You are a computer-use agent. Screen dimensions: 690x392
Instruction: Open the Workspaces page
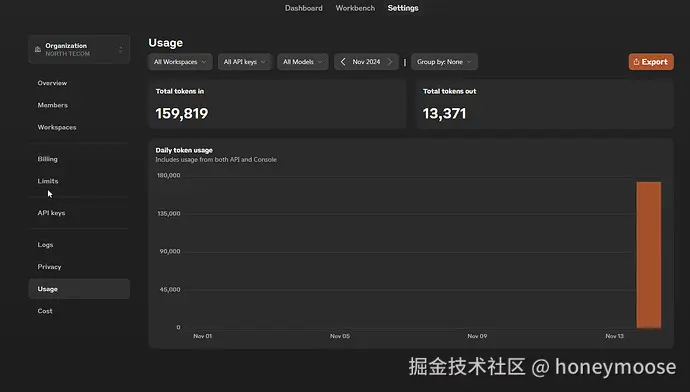(x=57, y=127)
